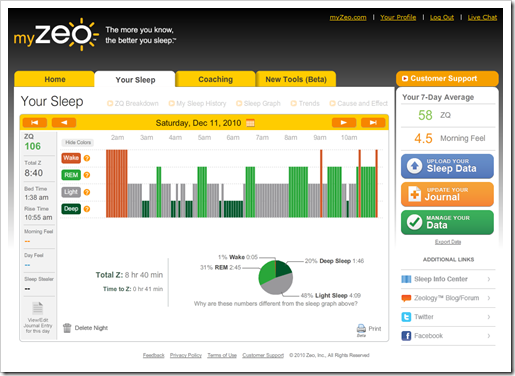Viewport: 515px width, 376px height.
Task: Click the 7-day average ZQ value 58
Action: (x=425, y=115)
